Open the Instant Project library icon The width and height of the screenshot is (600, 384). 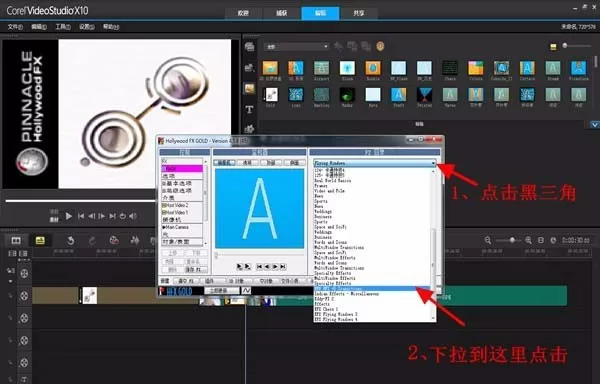[x=249, y=68]
